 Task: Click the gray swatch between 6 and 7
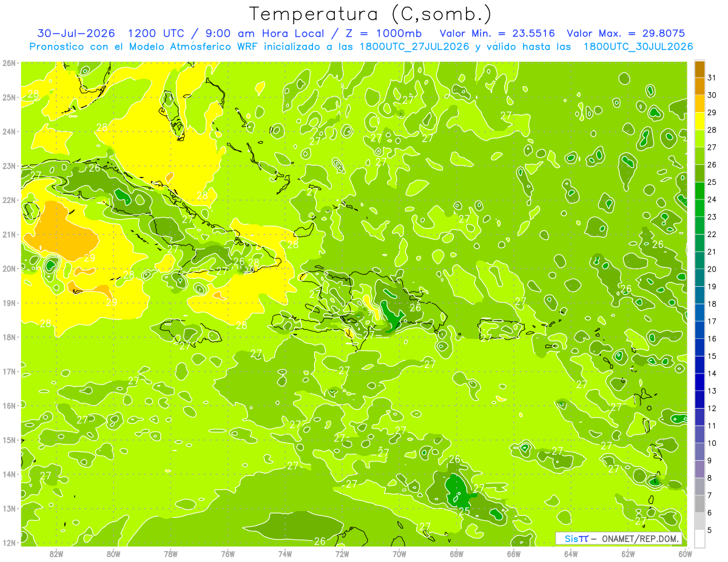click(x=699, y=504)
